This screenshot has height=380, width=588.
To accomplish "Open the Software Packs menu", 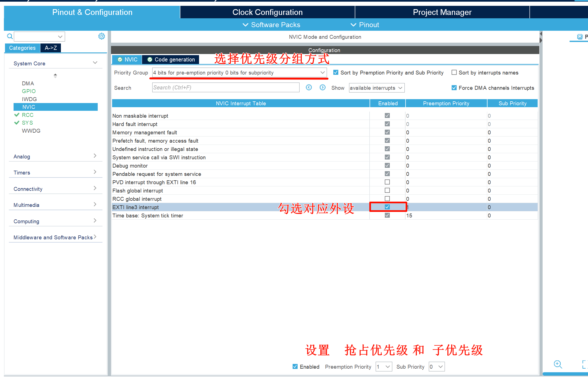I will (x=272, y=25).
